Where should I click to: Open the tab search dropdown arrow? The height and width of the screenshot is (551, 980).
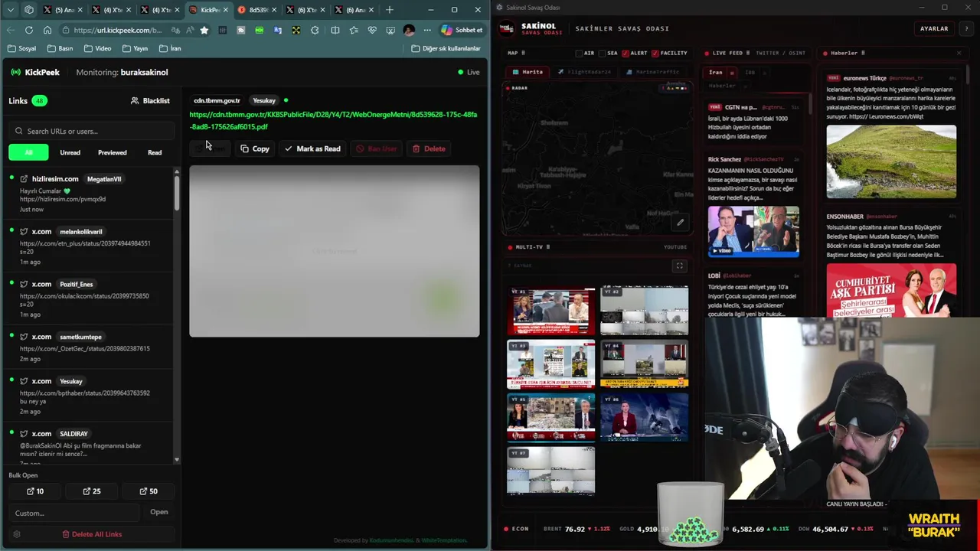(11, 10)
